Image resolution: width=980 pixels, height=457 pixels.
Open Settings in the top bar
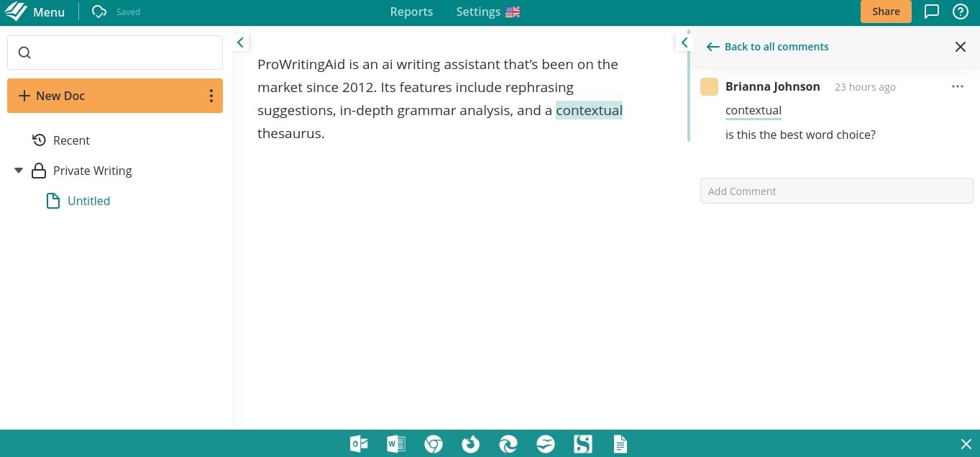[478, 12]
